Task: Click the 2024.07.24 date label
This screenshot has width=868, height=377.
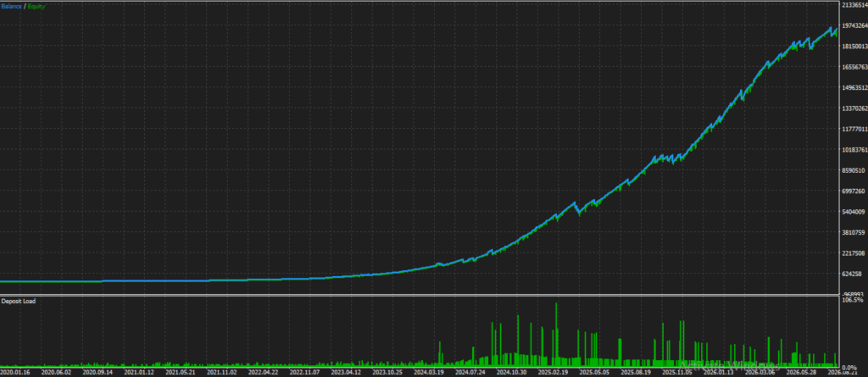Action: click(x=470, y=373)
